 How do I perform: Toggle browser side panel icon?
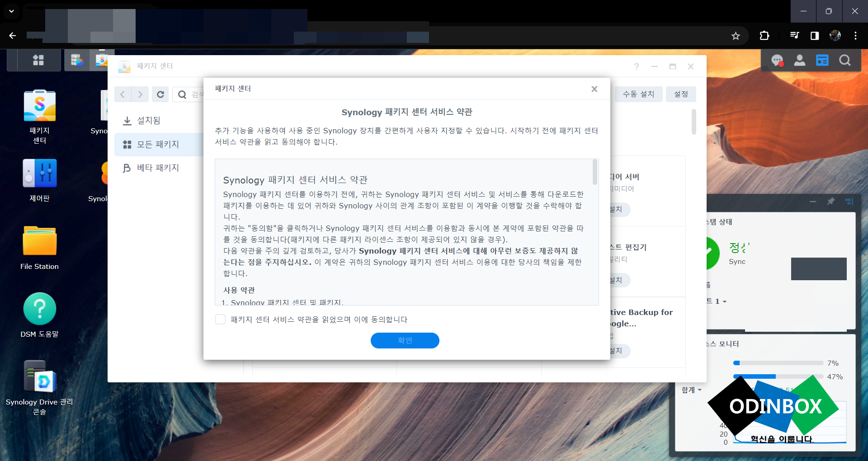point(815,36)
